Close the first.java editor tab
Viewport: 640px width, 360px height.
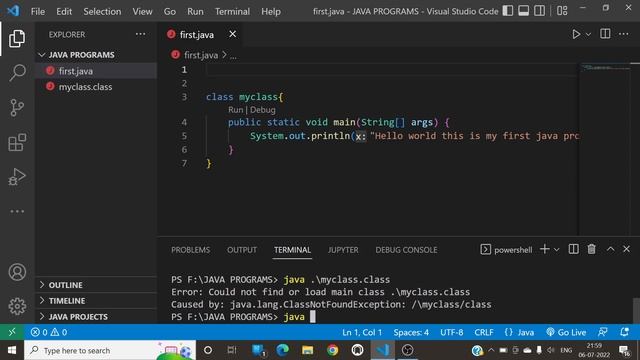(x=232, y=34)
